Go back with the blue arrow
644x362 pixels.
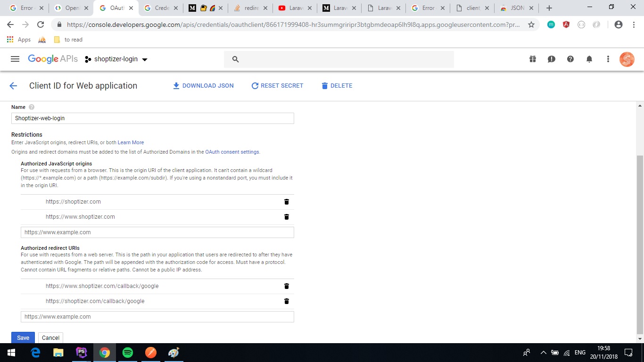point(13,86)
